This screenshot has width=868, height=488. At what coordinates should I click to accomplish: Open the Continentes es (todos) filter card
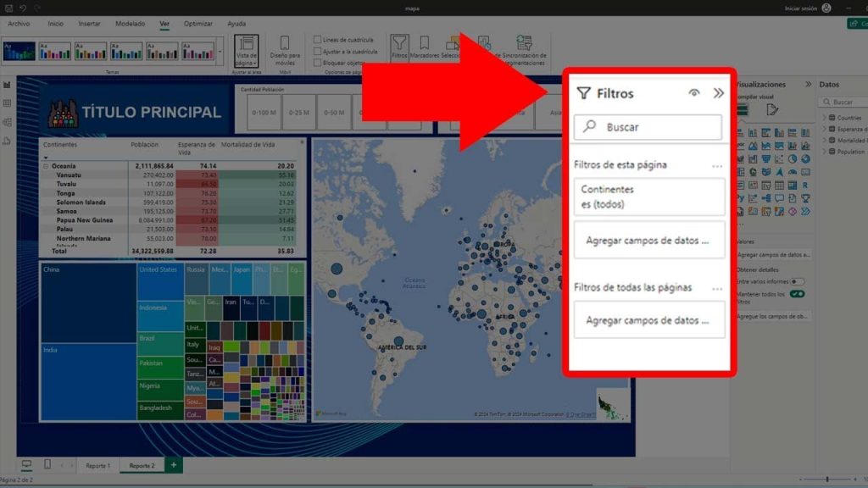tap(648, 197)
